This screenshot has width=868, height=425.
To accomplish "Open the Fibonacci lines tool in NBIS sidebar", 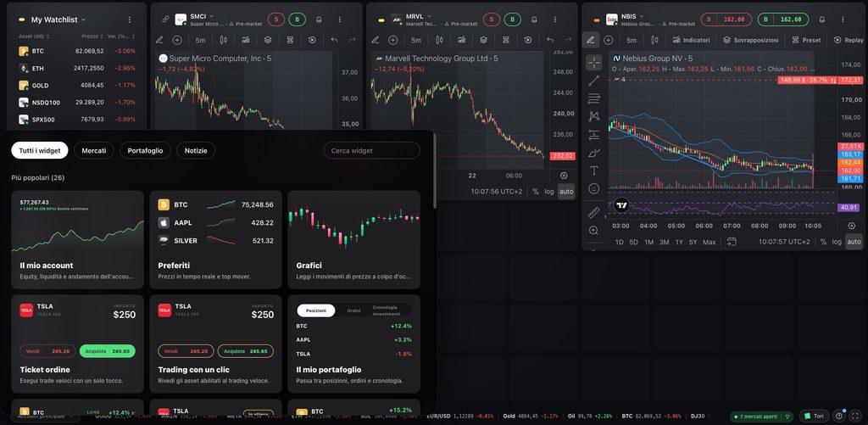I will 594,98.
